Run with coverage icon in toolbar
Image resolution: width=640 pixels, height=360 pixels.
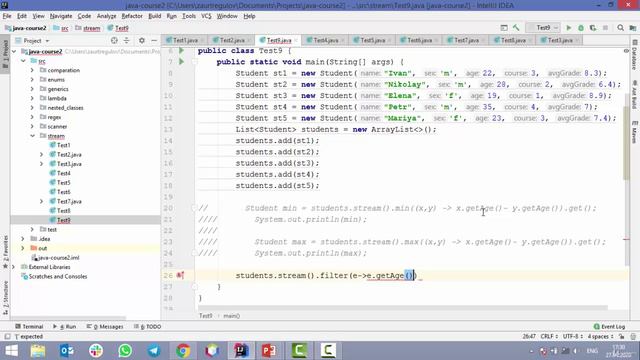click(593, 28)
